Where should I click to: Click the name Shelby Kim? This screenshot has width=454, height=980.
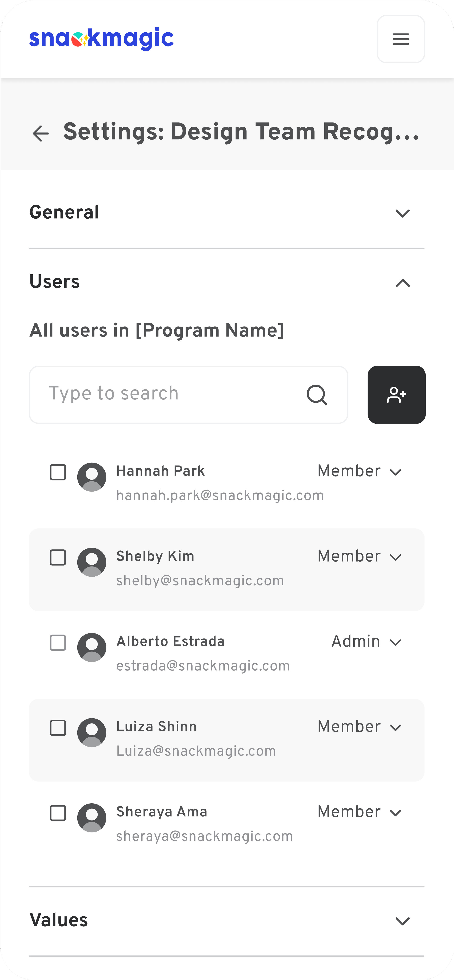155,556
